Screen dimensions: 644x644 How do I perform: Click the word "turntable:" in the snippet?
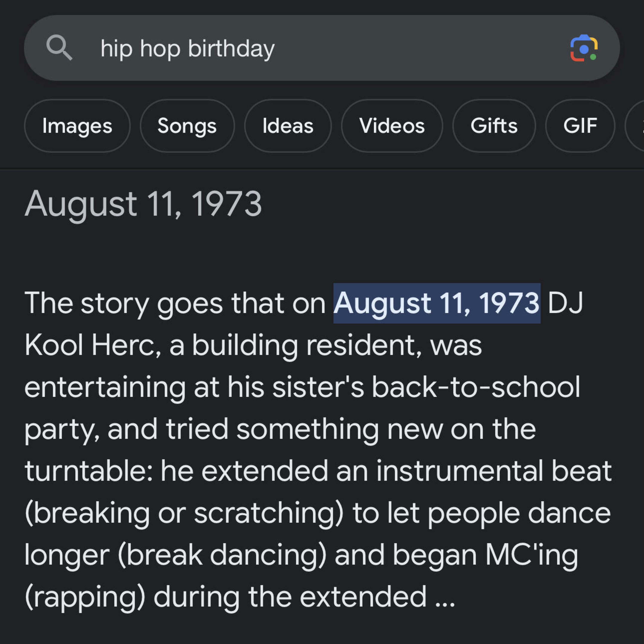tap(89, 471)
